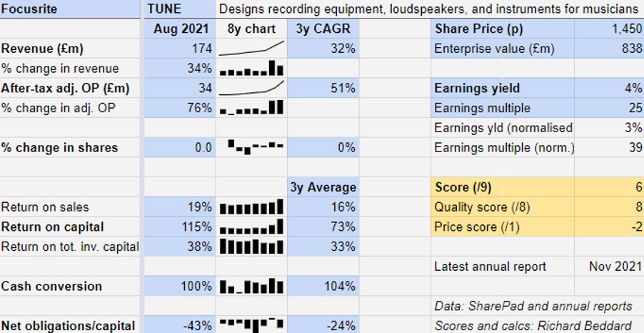
Task: Click the Net obligations/capital sparkline
Action: (x=251, y=324)
